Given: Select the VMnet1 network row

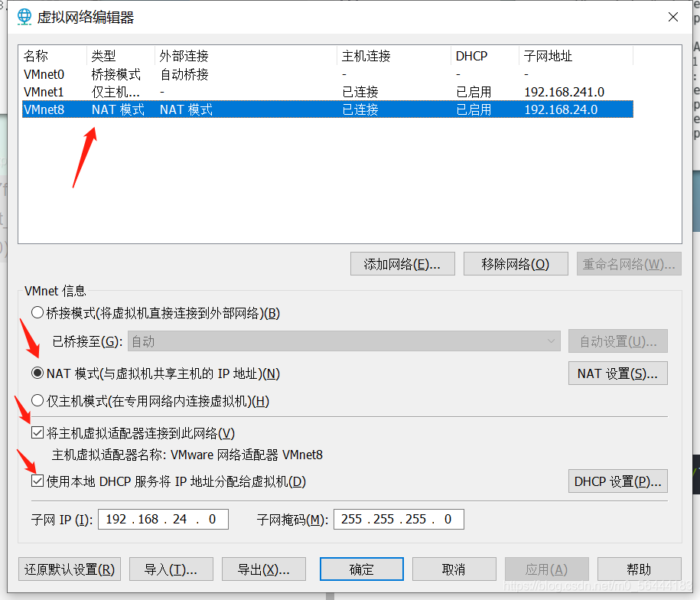Looking at the screenshot, I should click(x=327, y=92).
